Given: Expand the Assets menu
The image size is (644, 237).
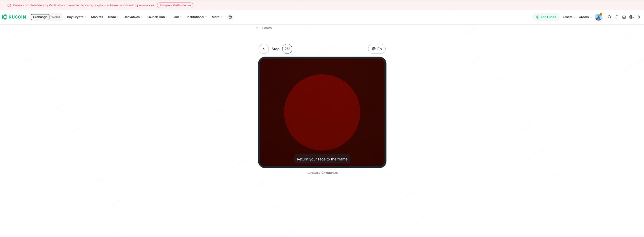Looking at the screenshot, I should 569,17.
